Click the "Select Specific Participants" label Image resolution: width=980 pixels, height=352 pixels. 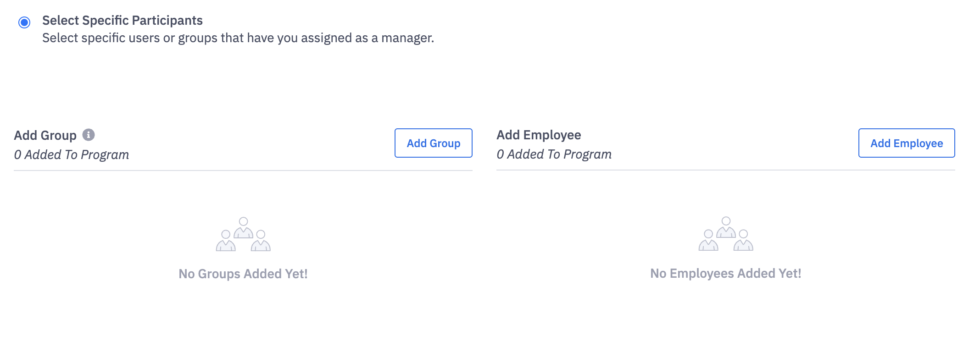(x=122, y=21)
